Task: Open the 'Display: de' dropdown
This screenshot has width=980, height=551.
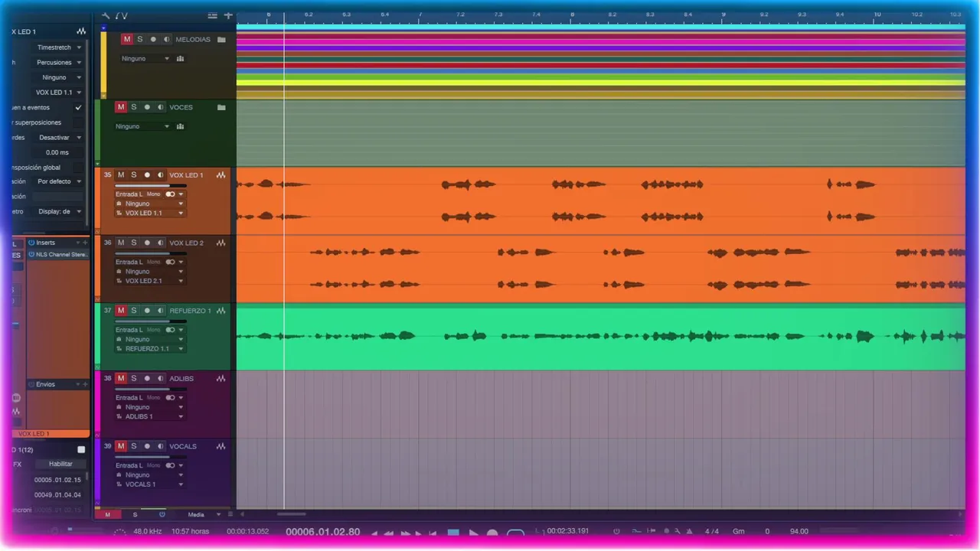Action: click(x=58, y=212)
